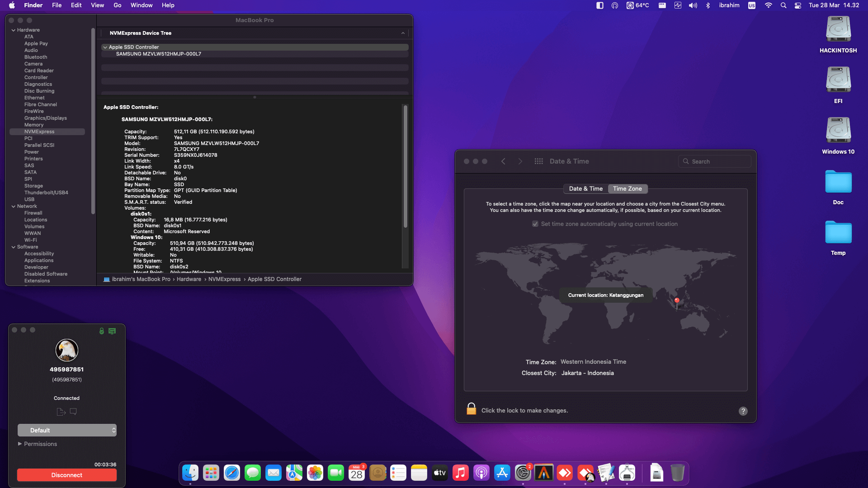Uncheck set time zone automatically using current location

coord(535,224)
